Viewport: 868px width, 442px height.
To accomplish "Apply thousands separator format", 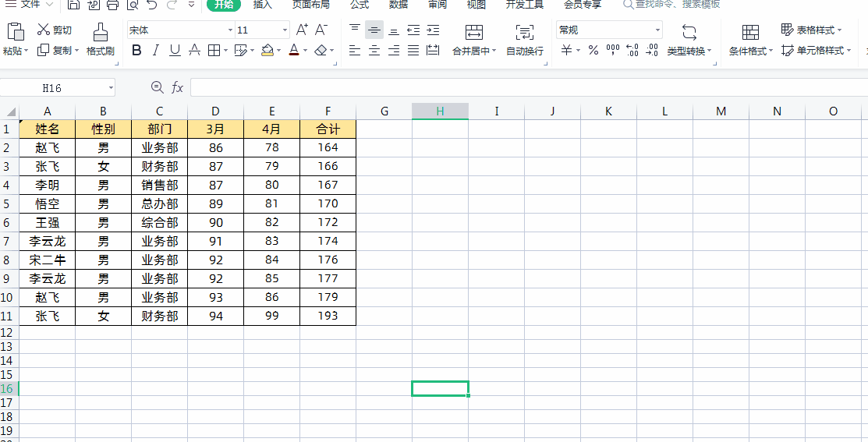I will coord(613,51).
